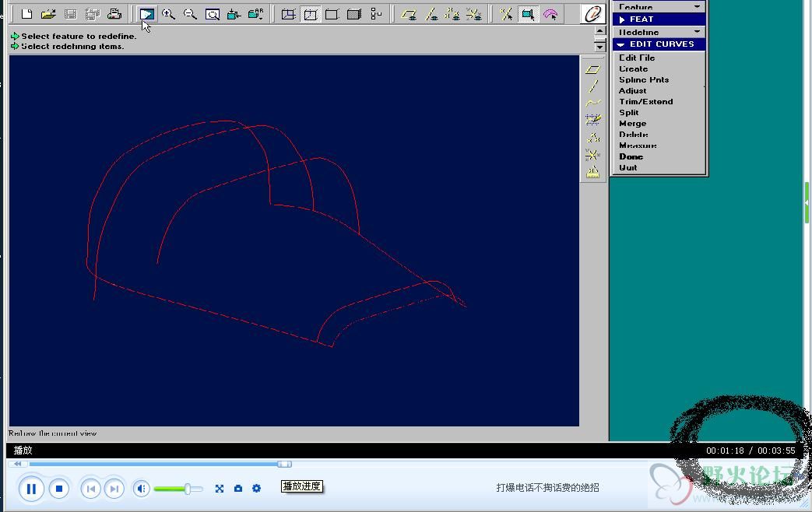The height and width of the screenshot is (512, 812).
Task: Select Trim/Extend menu entry
Action: pos(645,101)
